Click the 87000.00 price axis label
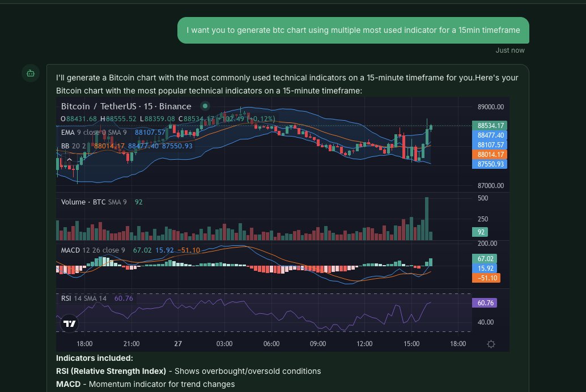586x392 pixels. click(491, 186)
